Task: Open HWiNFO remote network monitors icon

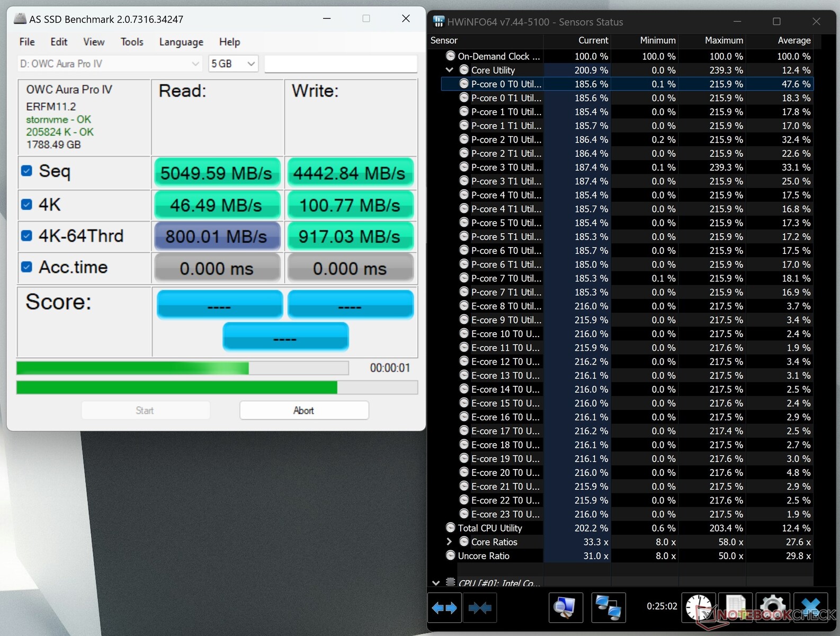Action: 608,607
